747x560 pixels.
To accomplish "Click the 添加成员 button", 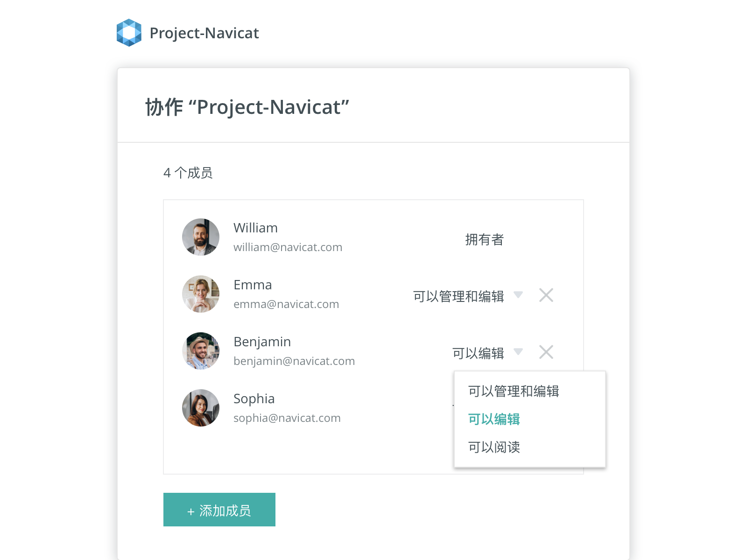I will 219,510.
